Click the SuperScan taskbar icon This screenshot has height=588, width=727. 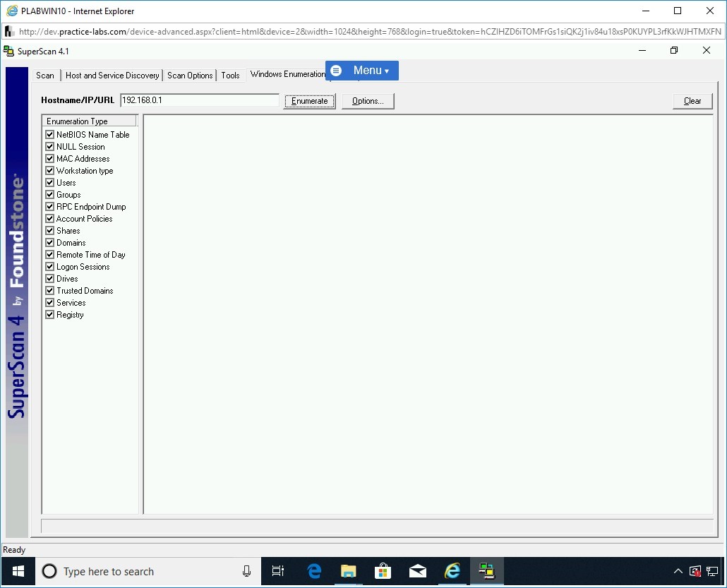486,571
